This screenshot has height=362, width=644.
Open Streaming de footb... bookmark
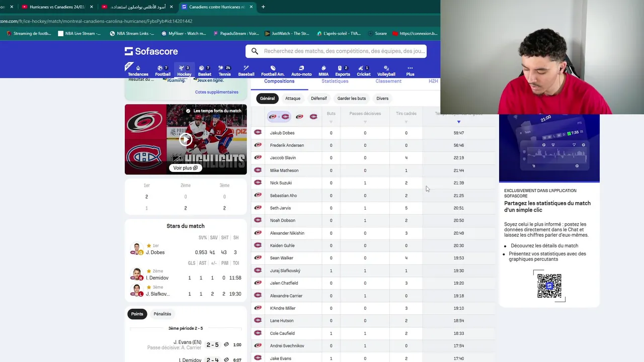(x=29, y=34)
